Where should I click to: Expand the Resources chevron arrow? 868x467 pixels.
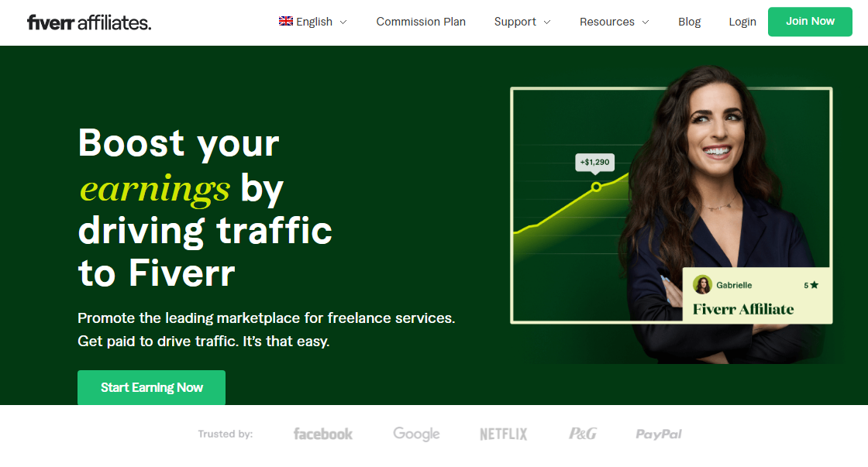645,22
